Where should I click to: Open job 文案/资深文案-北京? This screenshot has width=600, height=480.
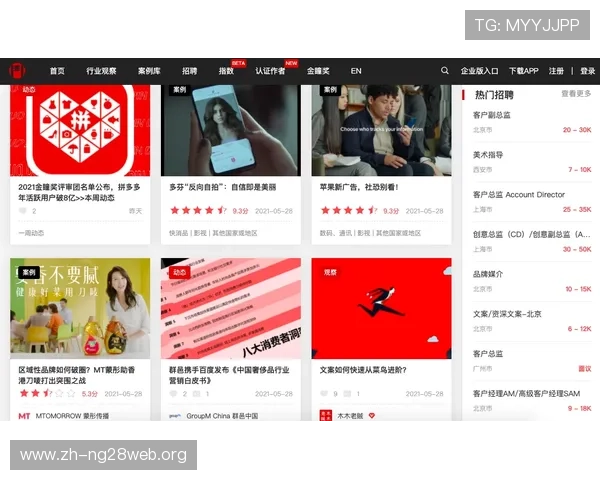[532, 321]
